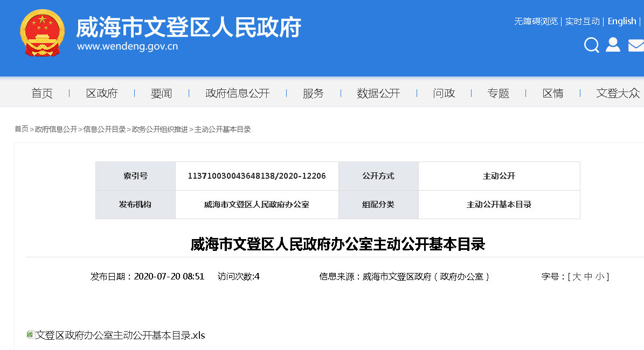Select 数据公开 from the navigation bar

378,93
